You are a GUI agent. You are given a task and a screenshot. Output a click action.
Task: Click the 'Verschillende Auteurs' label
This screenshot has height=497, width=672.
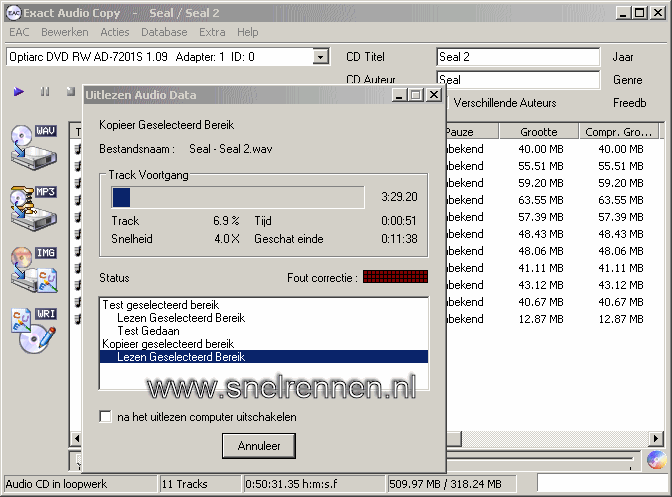click(505, 103)
